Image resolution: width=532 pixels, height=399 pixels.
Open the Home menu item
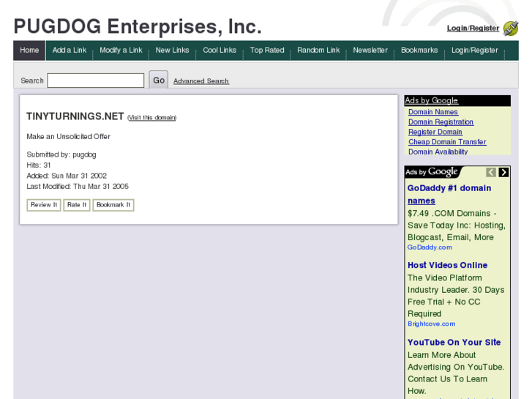tap(29, 51)
